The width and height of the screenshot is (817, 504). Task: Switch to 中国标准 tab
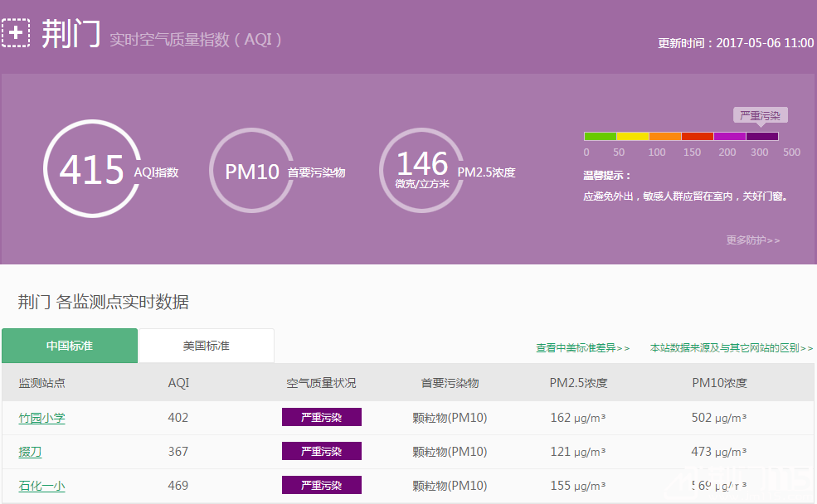[x=70, y=346]
